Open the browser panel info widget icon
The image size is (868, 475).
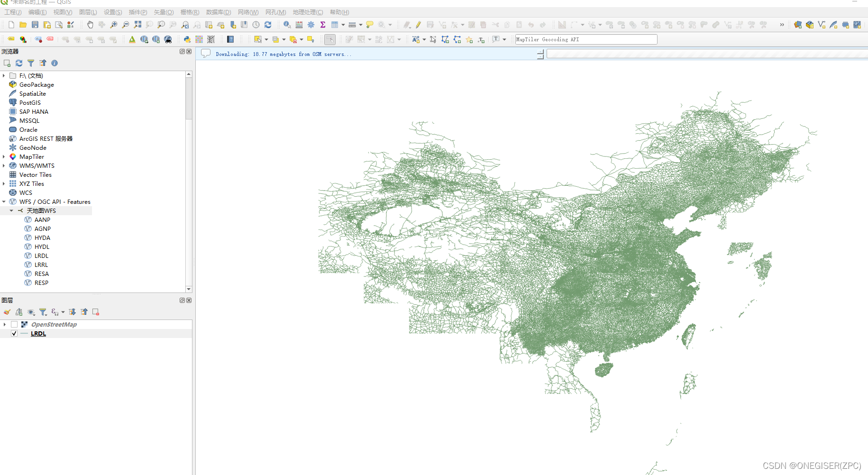click(55, 63)
